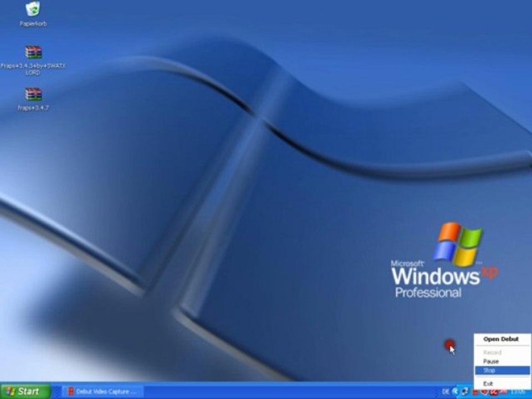The width and height of the screenshot is (532, 399).
Task: Switch to Debut Video Capture taskbar button
Action: [103, 392]
